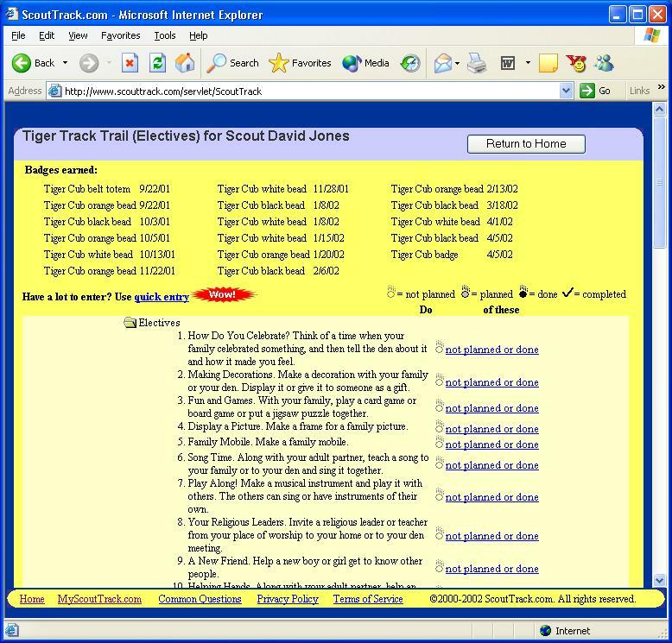The height and width of the screenshot is (643, 672).
Task: Open the Tools menu
Action: 165,35
